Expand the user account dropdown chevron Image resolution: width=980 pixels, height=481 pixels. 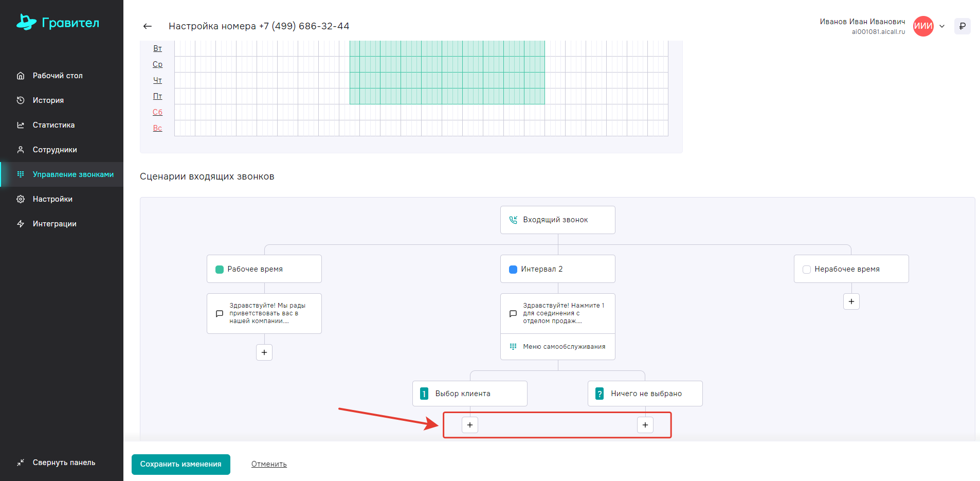942,26
